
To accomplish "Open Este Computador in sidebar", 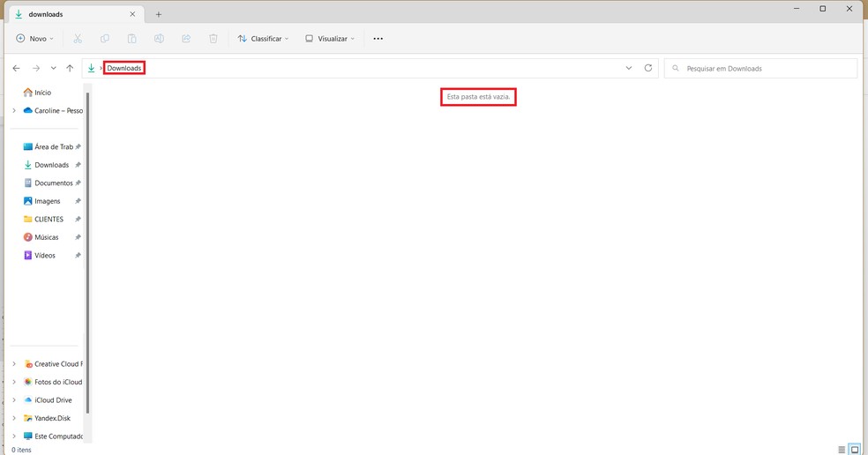I will pos(53,436).
